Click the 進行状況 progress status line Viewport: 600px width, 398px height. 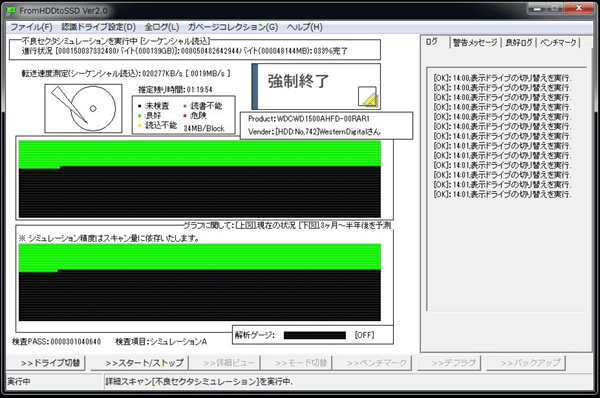click(185, 51)
